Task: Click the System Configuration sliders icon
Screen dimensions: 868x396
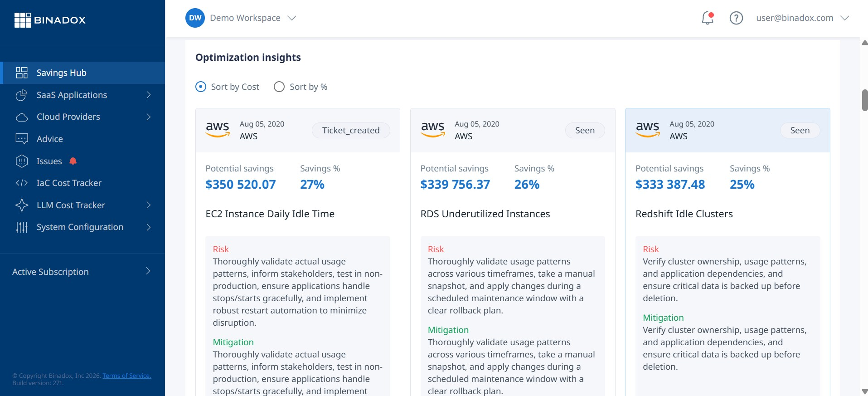Action: click(x=22, y=227)
